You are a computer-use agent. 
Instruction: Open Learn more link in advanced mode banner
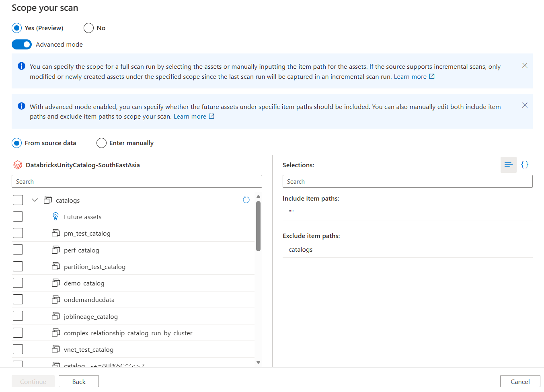pyautogui.click(x=194, y=117)
